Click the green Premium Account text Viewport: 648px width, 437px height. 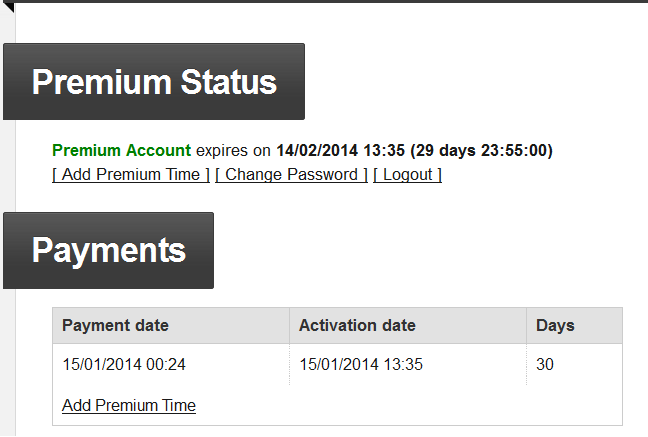click(x=122, y=150)
